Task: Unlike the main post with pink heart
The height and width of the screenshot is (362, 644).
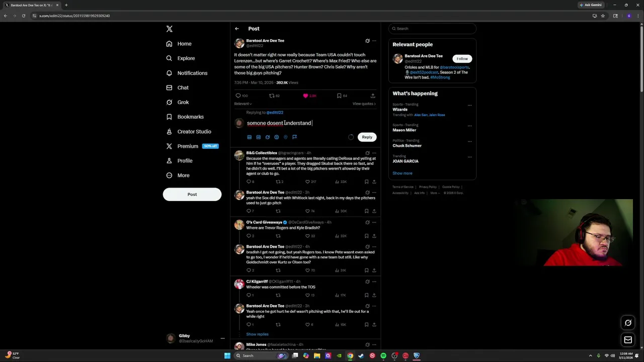Action: coord(310,96)
